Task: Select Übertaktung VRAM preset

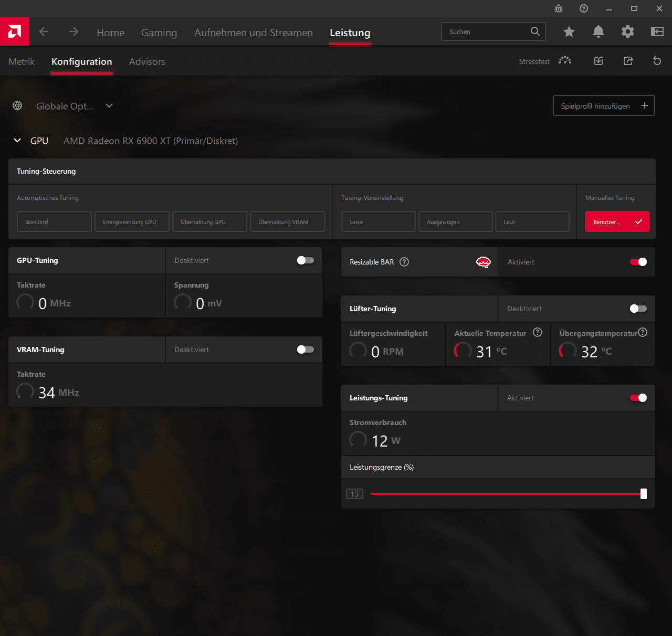Action: (288, 221)
